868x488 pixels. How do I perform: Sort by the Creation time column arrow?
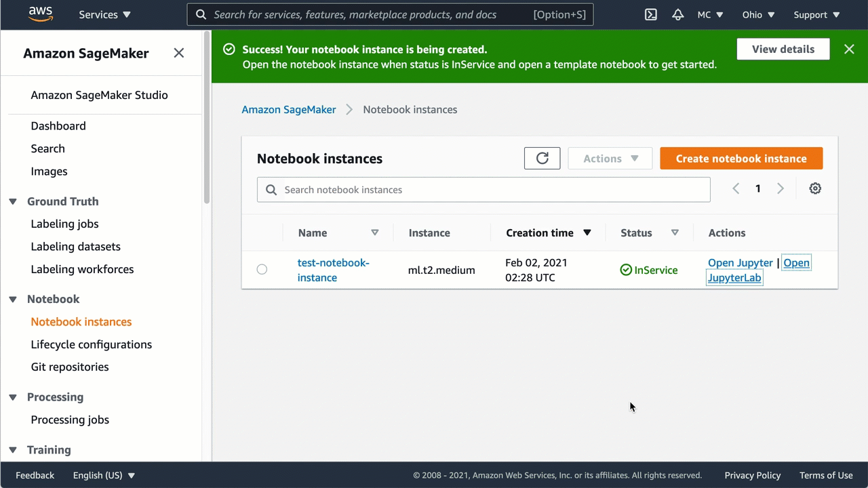(x=587, y=232)
